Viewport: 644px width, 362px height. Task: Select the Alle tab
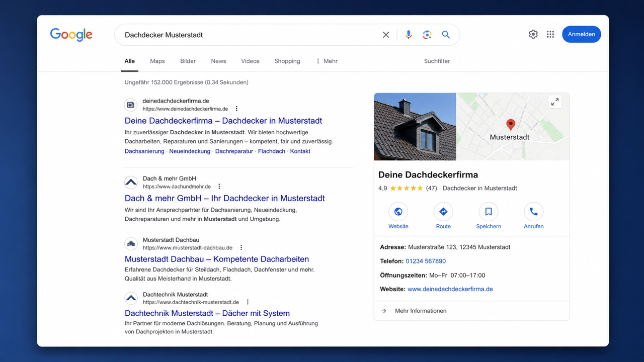coord(130,61)
